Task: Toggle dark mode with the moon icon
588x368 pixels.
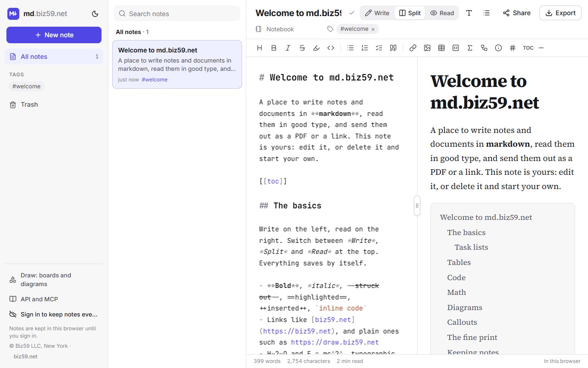Action: pos(95,14)
